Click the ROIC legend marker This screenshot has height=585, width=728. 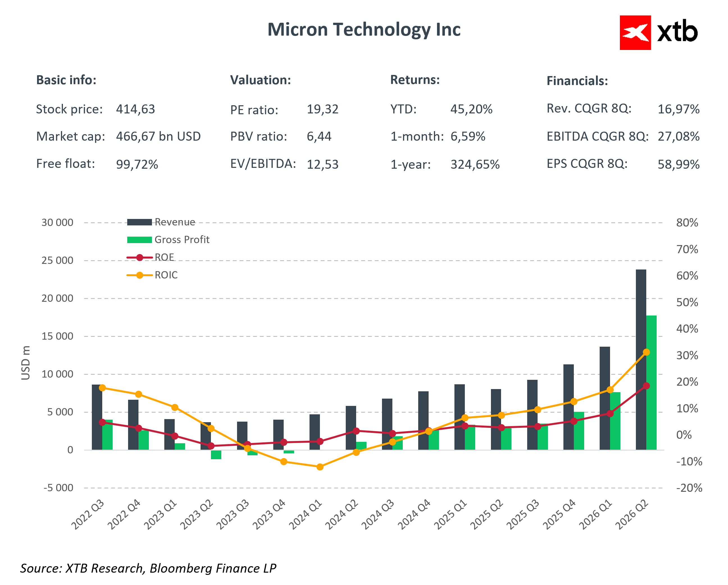(x=140, y=275)
